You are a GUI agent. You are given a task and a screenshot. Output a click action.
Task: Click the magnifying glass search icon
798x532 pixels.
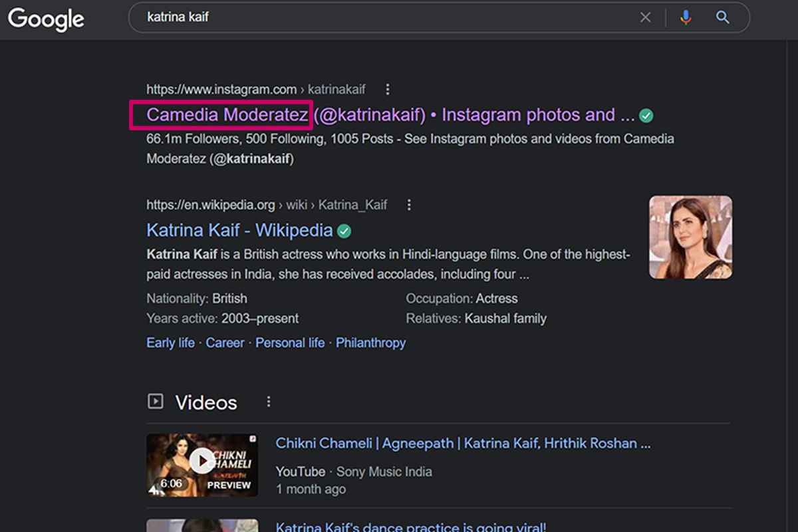pos(723,18)
